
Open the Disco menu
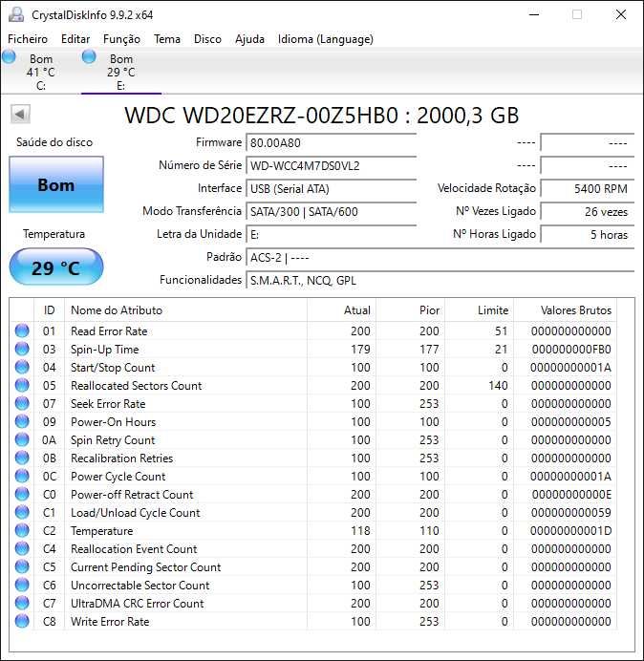207,39
